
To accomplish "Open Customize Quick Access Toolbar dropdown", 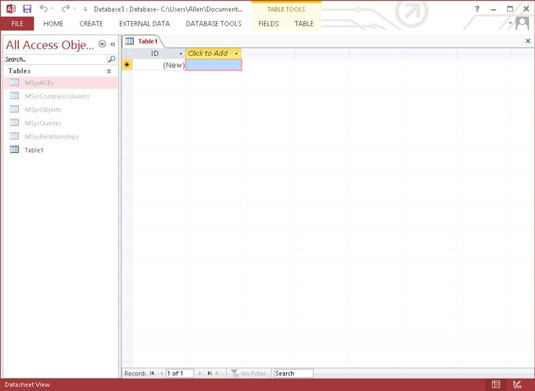I will pos(85,9).
